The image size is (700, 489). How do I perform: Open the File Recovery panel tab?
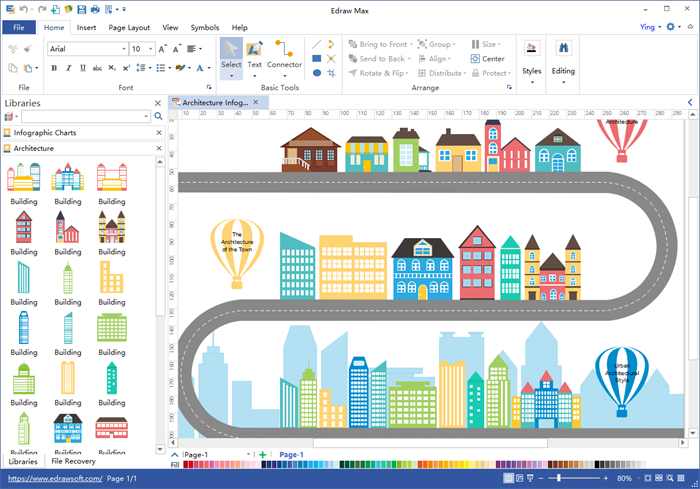73,462
